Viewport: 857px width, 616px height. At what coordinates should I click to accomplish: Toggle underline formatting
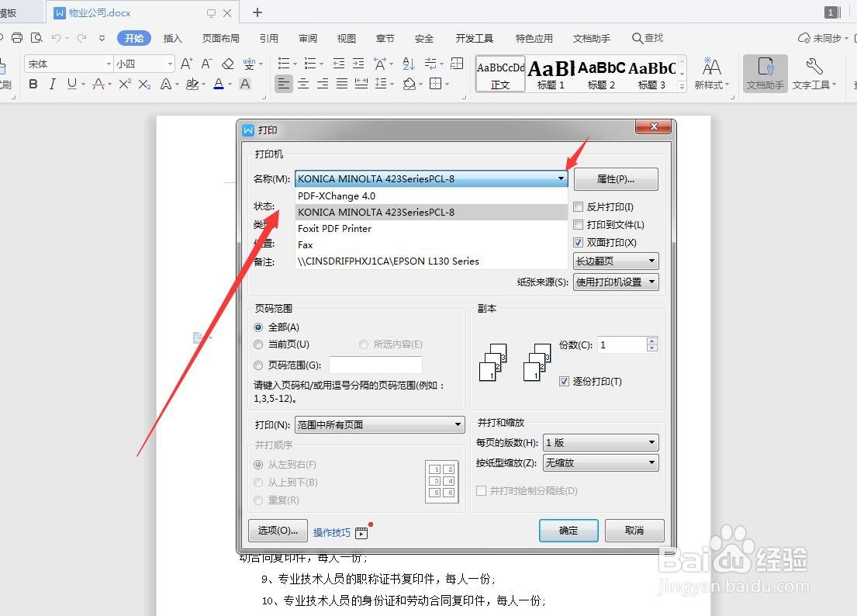point(71,84)
